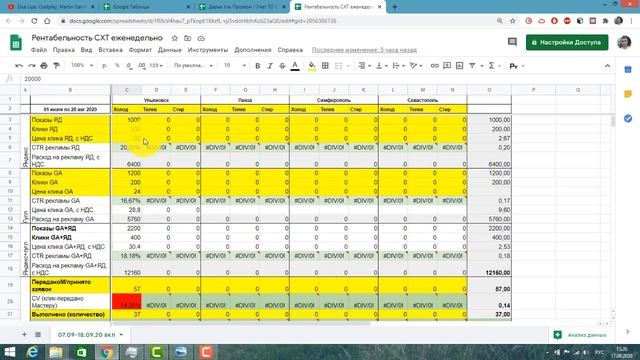Open the input tools Ру button
Viewport: 640px width, 360px height.
pos(513,66)
